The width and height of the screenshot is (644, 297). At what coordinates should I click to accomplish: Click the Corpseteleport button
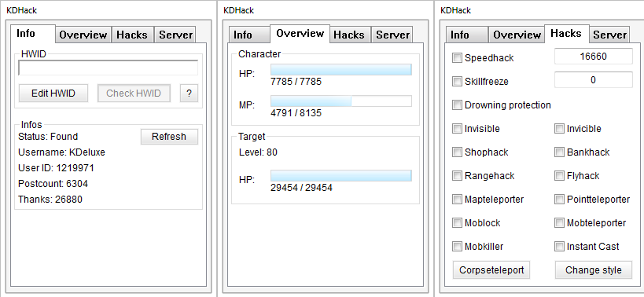coord(491,270)
